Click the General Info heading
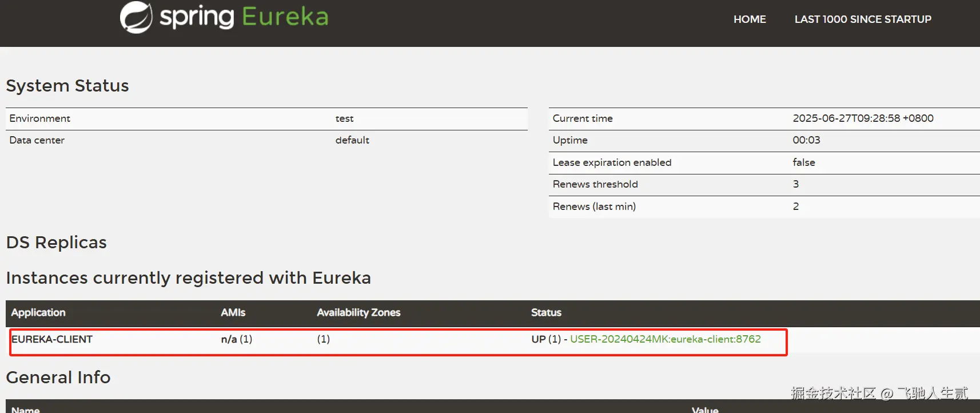This screenshot has height=413, width=980. [x=58, y=378]
